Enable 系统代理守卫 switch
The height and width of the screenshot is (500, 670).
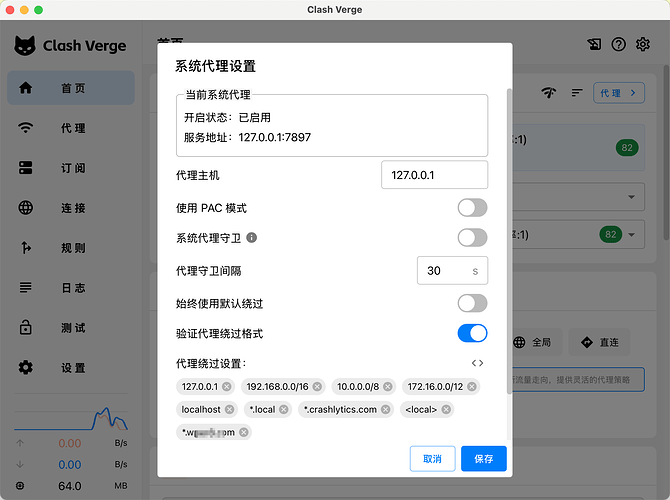pyautogui.click(x=472, y=238)
